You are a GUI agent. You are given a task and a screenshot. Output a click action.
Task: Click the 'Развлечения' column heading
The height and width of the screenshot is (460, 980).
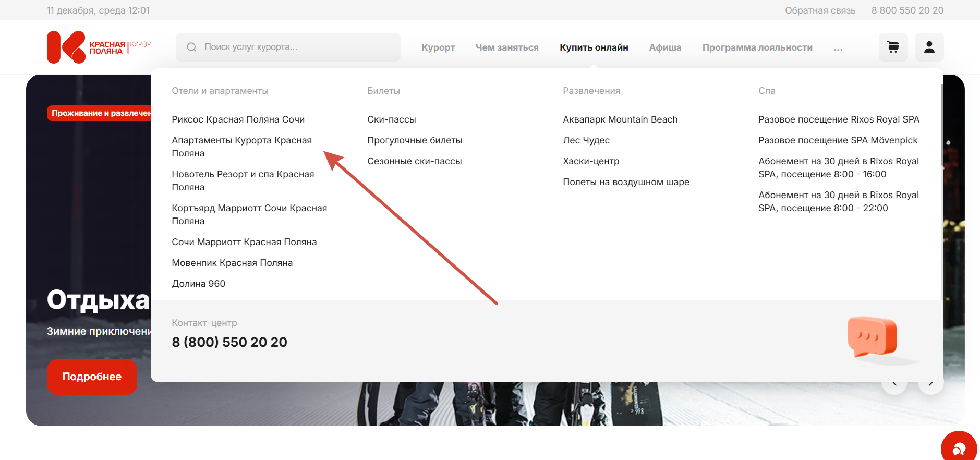click(x=591, y=91)
